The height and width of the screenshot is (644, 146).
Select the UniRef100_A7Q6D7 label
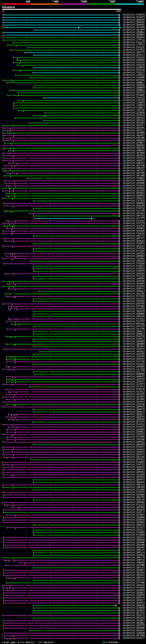(134, 178)
